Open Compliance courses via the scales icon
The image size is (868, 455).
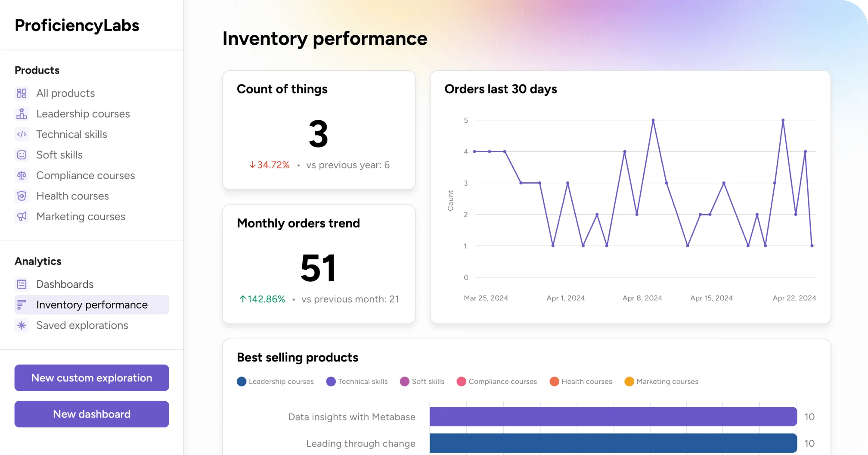22,175
